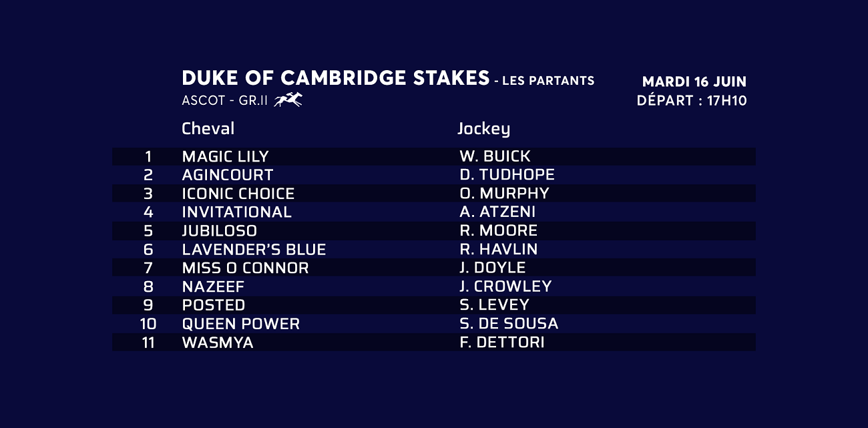
Task: Click the Départ 17H10 start time
Action: click(692, 101)
